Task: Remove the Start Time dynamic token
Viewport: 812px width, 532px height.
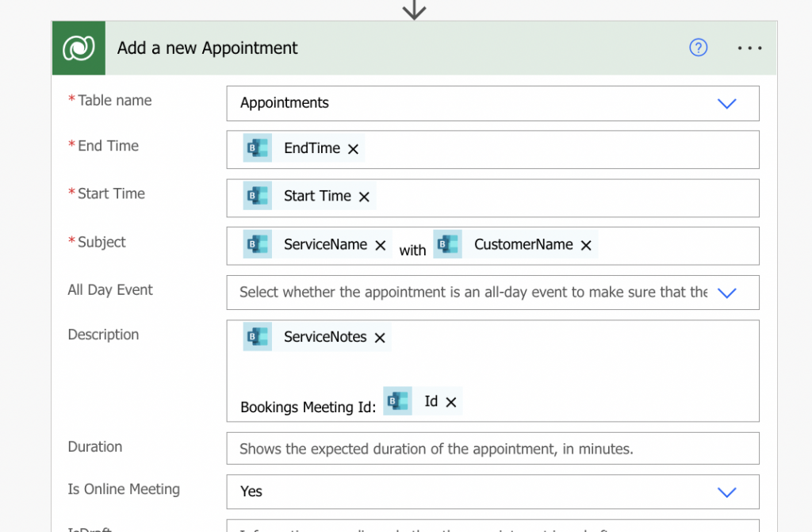Action: [x=365, y=197]
